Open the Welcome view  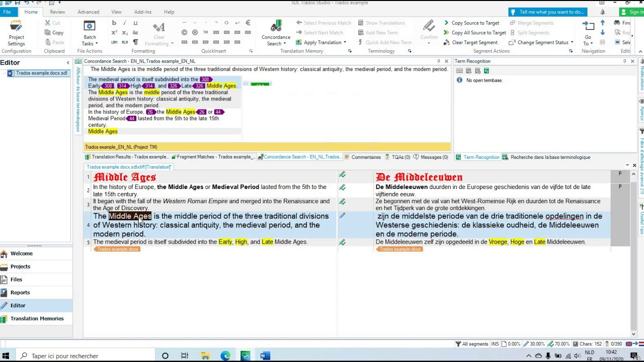(x=36, y=253)
